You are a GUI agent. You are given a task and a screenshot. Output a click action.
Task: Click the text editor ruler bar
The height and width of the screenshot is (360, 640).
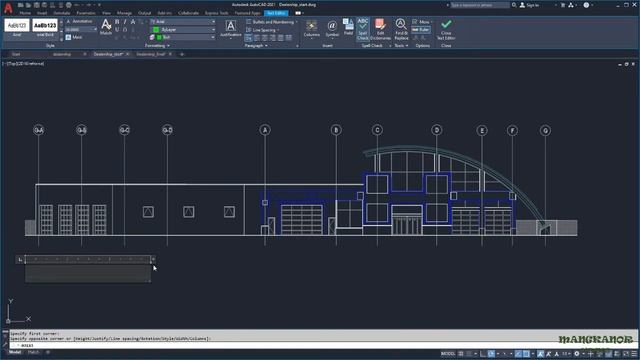[x=88, y=259]
